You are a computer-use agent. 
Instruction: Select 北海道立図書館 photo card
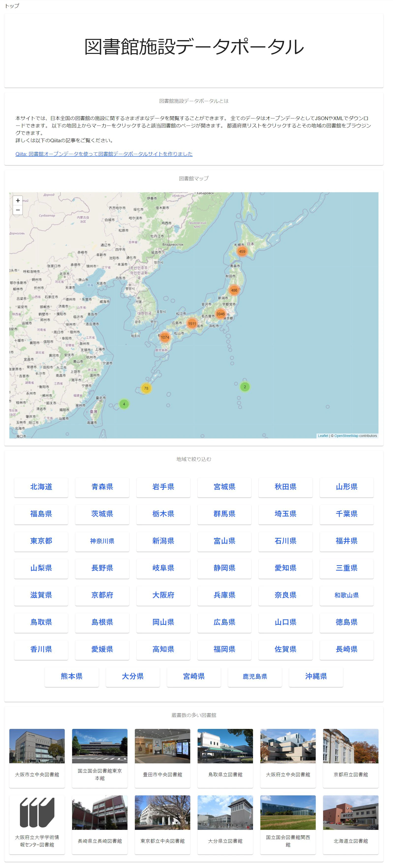point(351,825)
